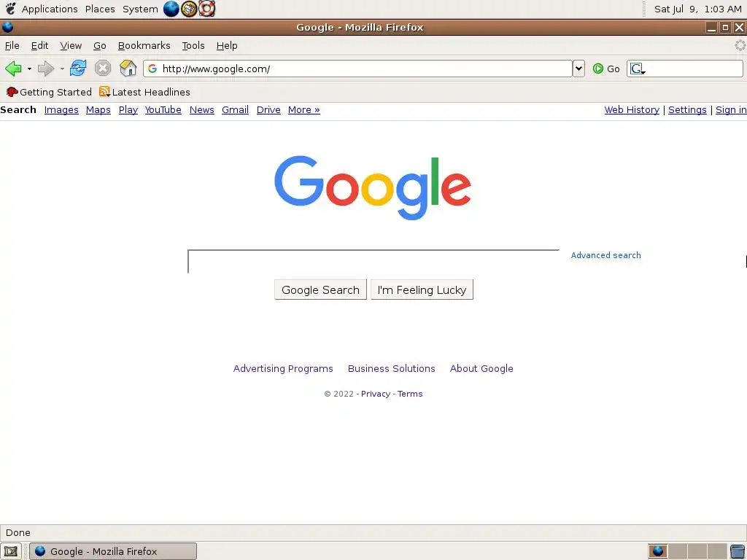This screenshot has height=560, width=747.
Task: Click the I'm Feeling Lucky button
Action: click(422, 289)
